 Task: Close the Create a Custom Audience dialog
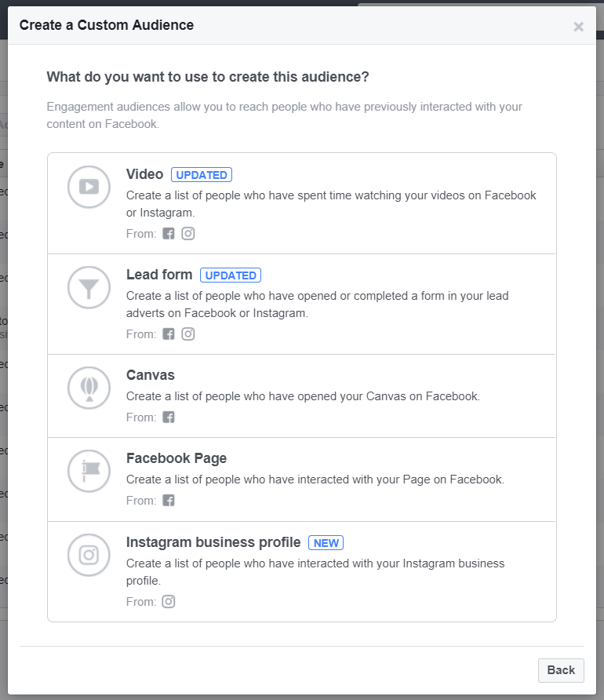[x=578, y=26]
